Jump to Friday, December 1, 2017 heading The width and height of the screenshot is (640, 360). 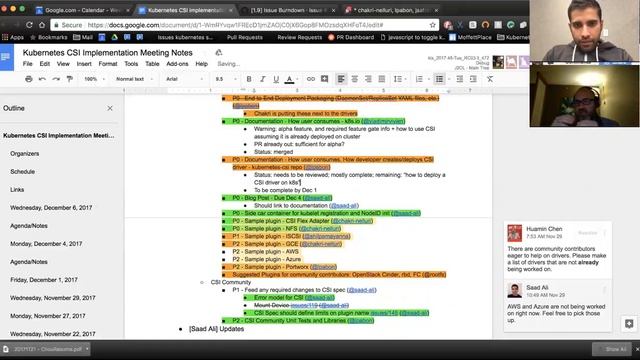click(x=44, y=280)
